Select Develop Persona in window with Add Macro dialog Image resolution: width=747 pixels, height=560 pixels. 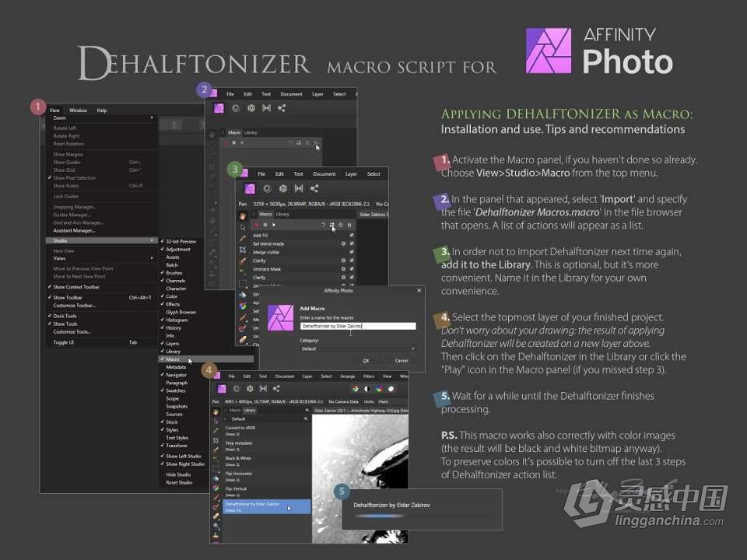click(x=283, y=188)
